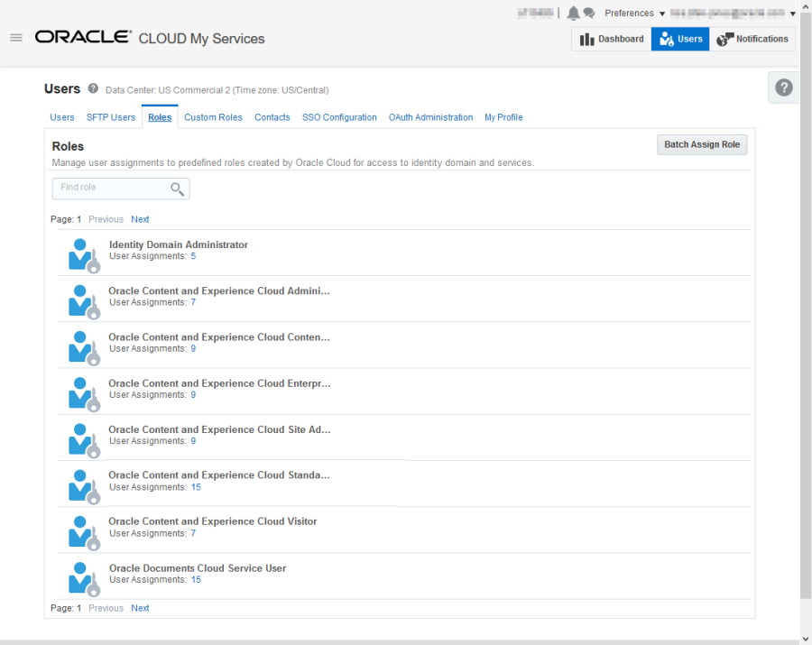Click Previous page link at bottom
Screen dimensions: 812x645
pos(106,608)
